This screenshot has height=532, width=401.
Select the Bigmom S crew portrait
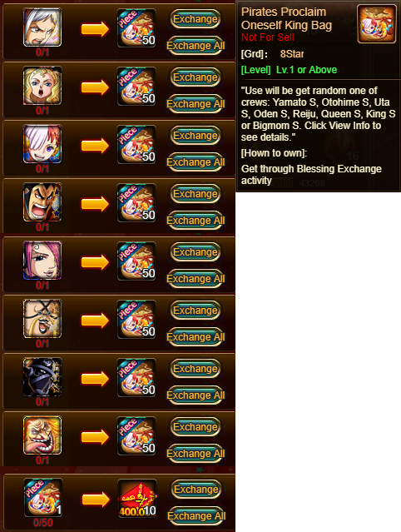click(x=42, y=435)
